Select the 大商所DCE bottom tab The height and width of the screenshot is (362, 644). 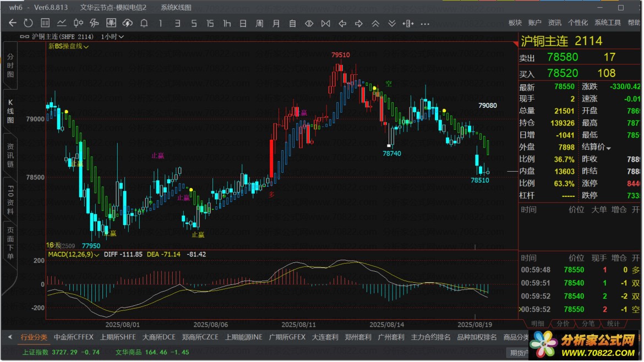coord(159,337)
